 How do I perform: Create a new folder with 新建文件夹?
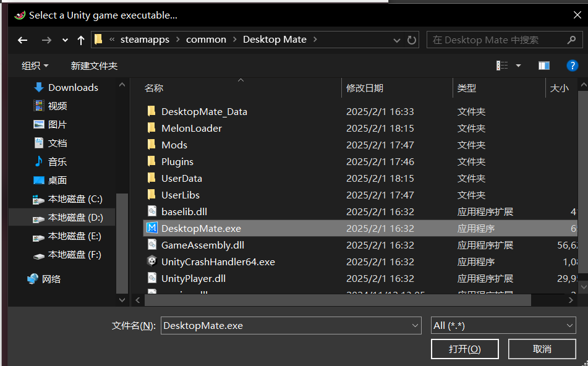[94, 66]
